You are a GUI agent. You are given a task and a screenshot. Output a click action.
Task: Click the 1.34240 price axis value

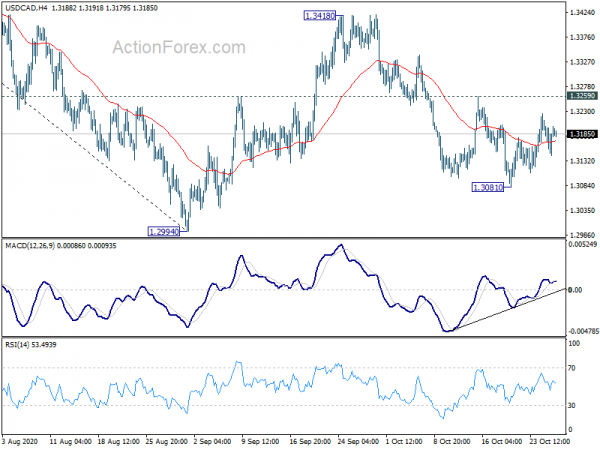(582, 13)
